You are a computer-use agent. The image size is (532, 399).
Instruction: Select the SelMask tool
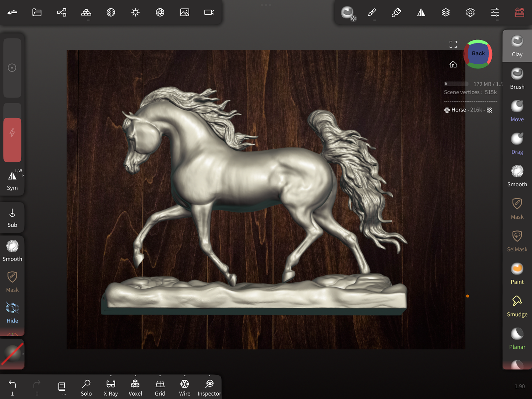(517, 241)
